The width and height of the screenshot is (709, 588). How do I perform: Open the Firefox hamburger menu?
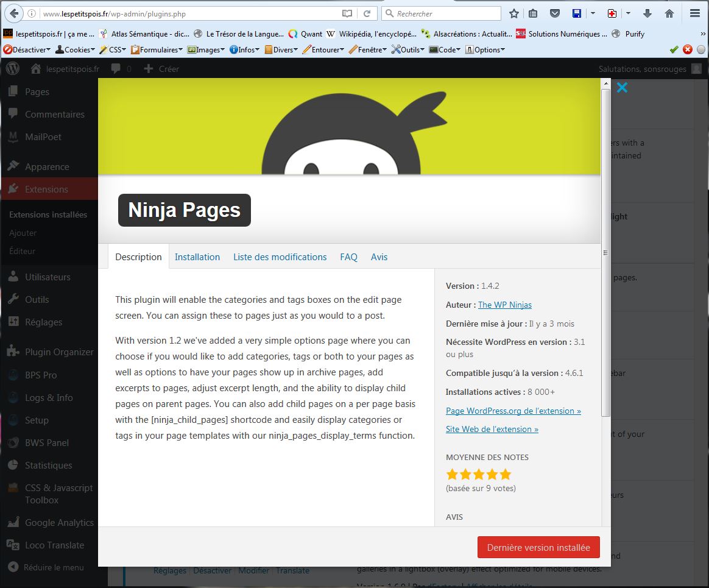694,13
